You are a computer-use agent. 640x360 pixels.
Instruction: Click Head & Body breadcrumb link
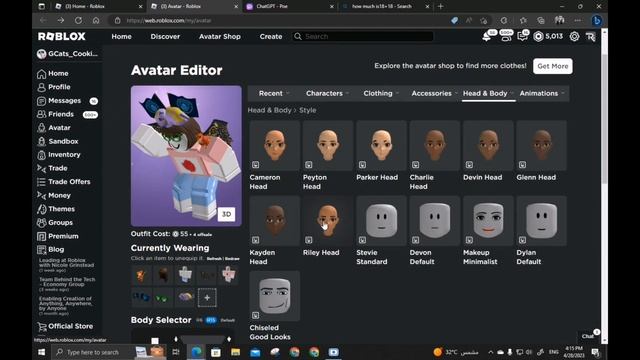(x=269, y=110)
